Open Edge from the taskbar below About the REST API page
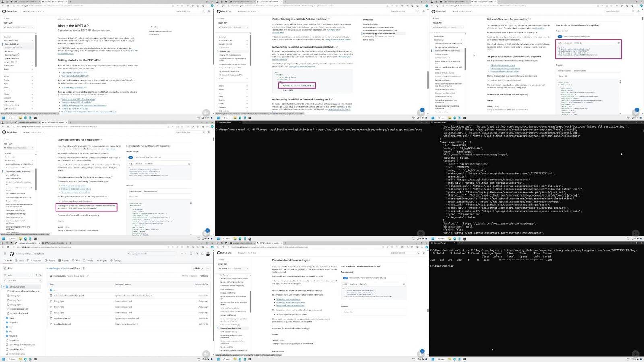This screenshot has width=644, height=362. (x=25, y=118)
